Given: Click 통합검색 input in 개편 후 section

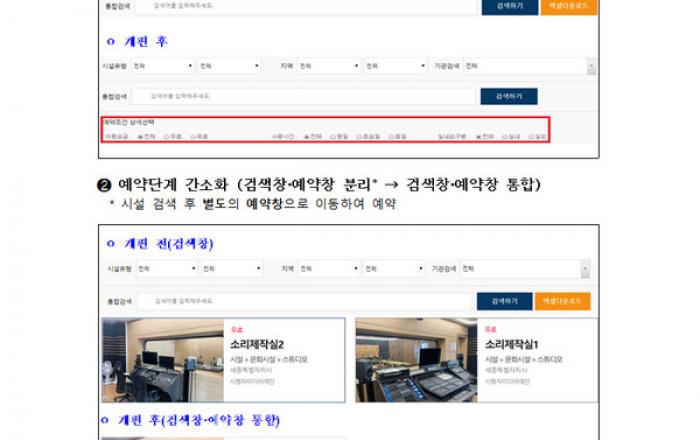Looking at the screenshot, I should click(x=304, y=96).
